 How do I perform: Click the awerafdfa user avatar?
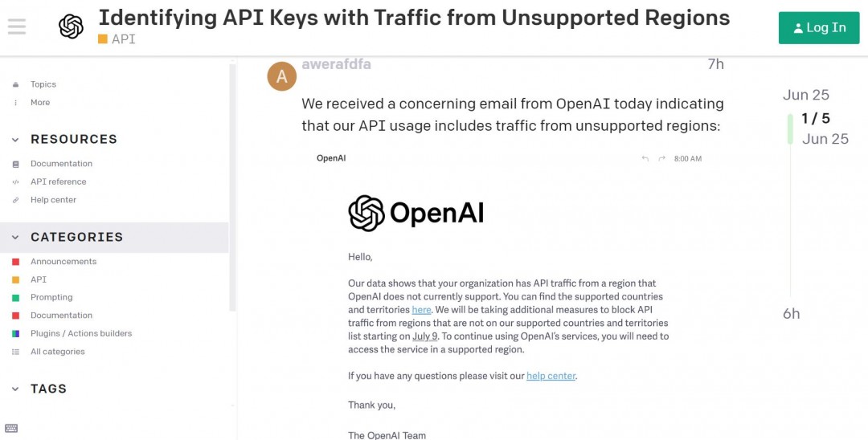tap(282, 76)
